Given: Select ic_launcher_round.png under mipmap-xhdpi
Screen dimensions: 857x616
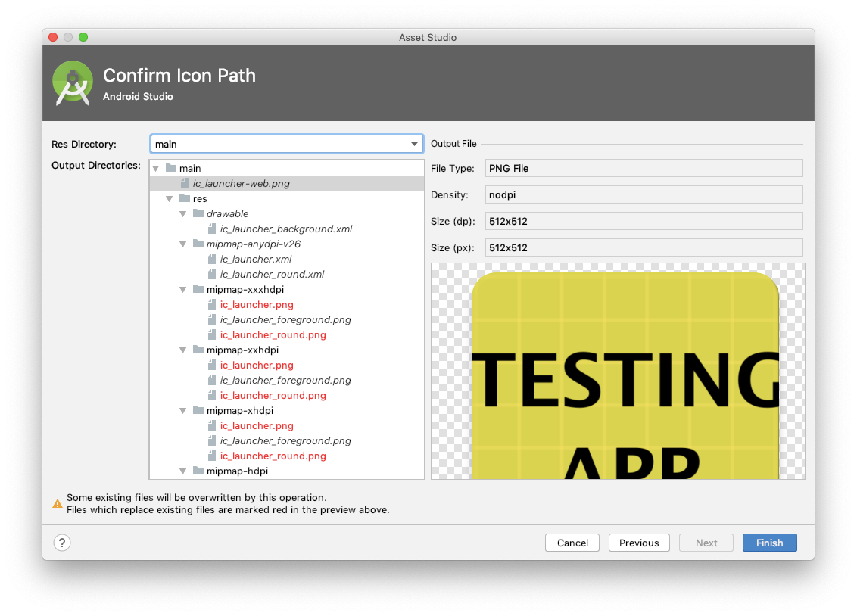Looking at the screenshot, I should (x=273, y=456).
